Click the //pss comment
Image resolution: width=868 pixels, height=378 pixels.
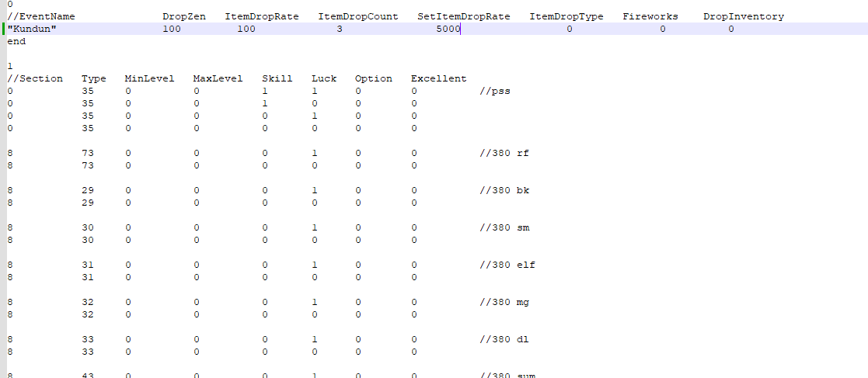coord(495,91)
